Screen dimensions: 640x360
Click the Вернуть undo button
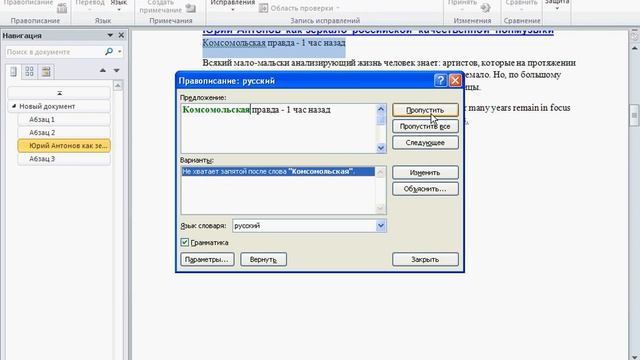tap(263, 260)
